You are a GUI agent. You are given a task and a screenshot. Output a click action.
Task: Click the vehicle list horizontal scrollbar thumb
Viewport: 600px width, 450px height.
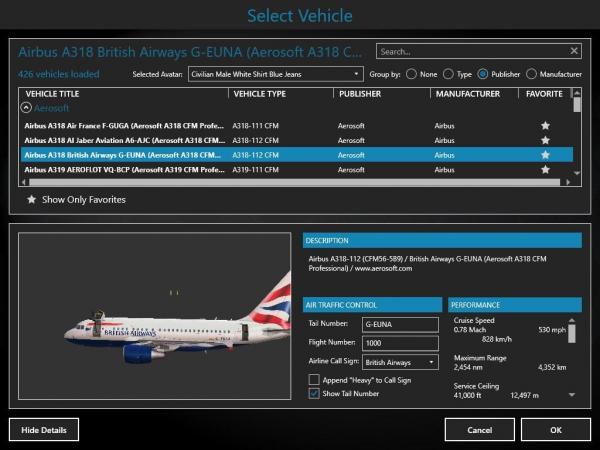[x=295, y=182]
